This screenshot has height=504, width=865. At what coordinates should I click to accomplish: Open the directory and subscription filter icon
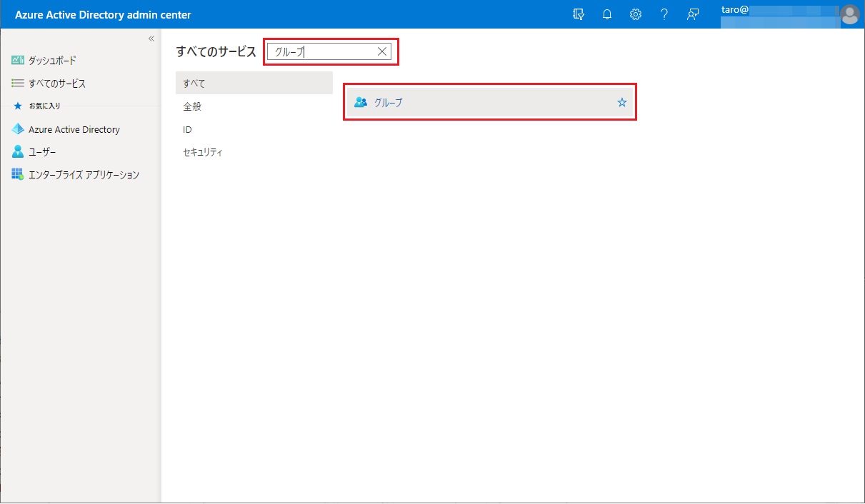pos(579,14)
